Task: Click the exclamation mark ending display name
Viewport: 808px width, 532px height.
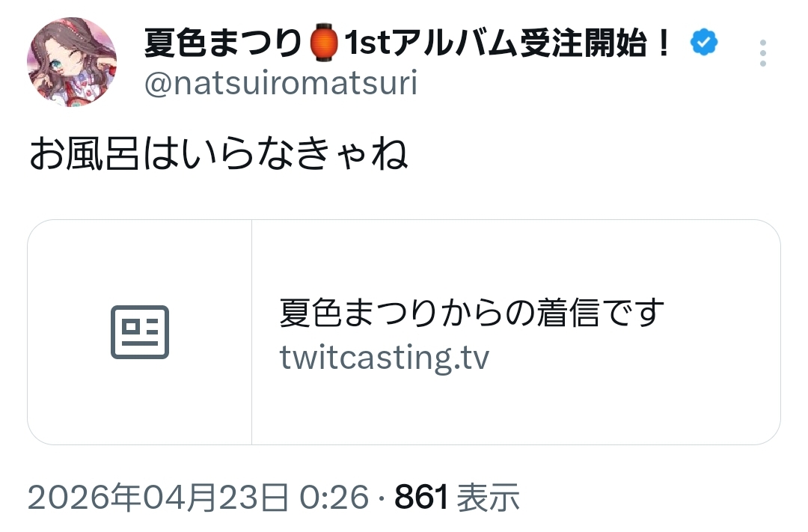Action: coord(664,43)
